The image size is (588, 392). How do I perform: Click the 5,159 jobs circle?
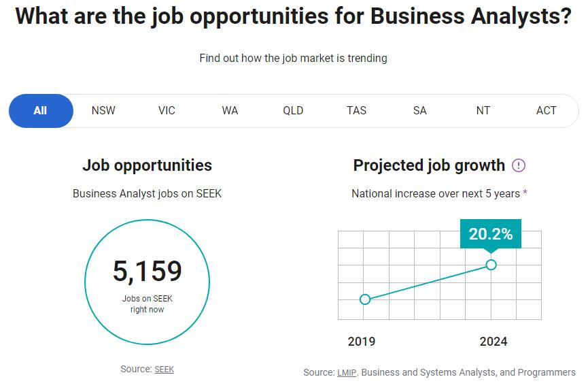click(x=148, y=282)
